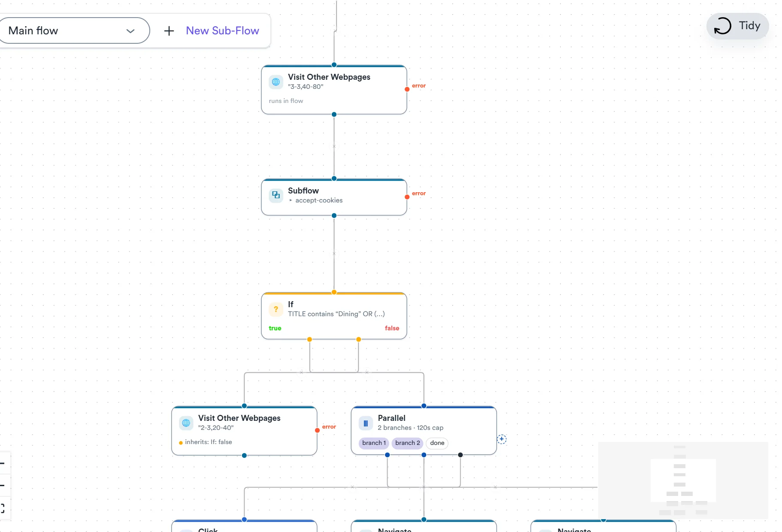The width and height of the screenshot is (782, 532).
Task: Click the bottom output port of Subflow node
Action: (x=334, y=215)
